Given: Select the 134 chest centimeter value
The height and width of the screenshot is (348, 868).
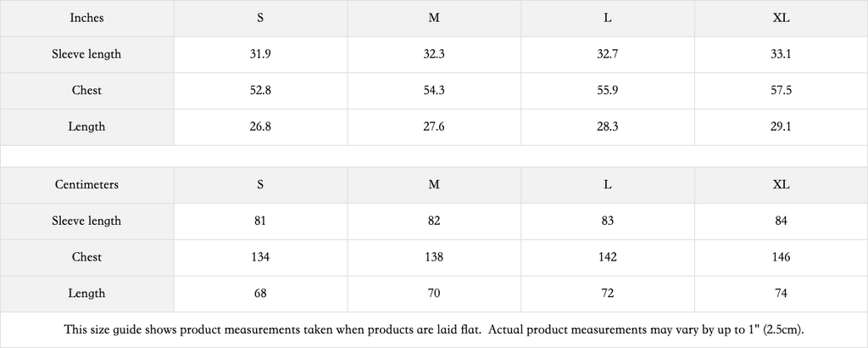Looking at the screenshot, I should (259, 257).
